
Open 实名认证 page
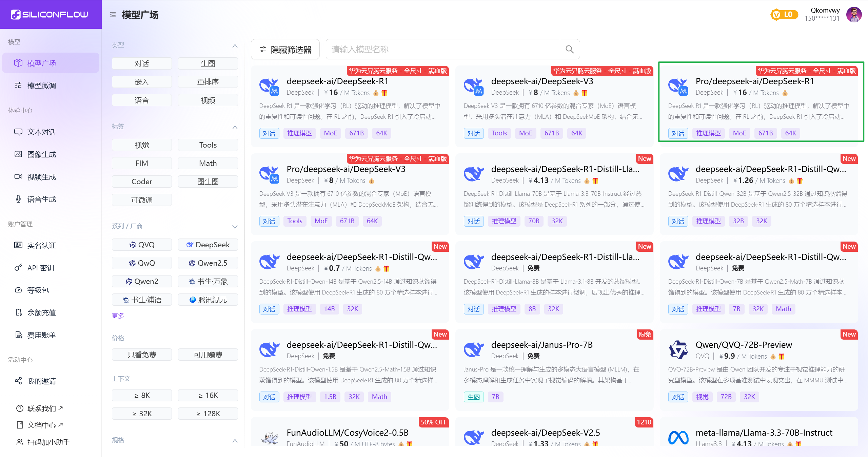(x=51, y=245)
